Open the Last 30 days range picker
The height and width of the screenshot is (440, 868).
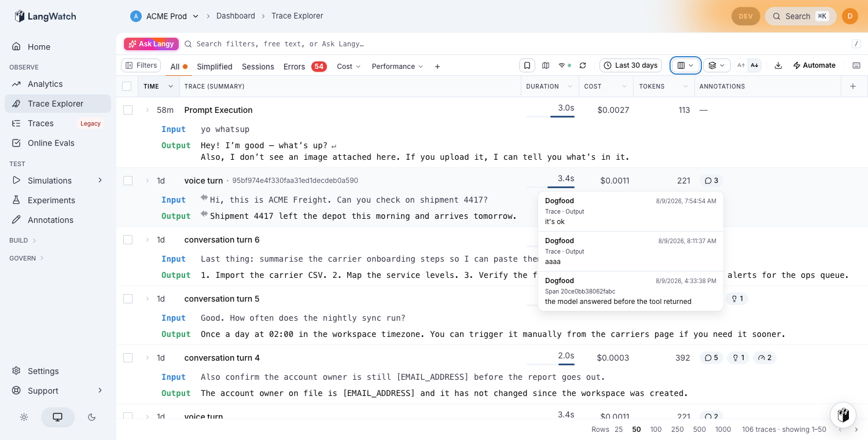pyautogui.click(x=631, y=65)
